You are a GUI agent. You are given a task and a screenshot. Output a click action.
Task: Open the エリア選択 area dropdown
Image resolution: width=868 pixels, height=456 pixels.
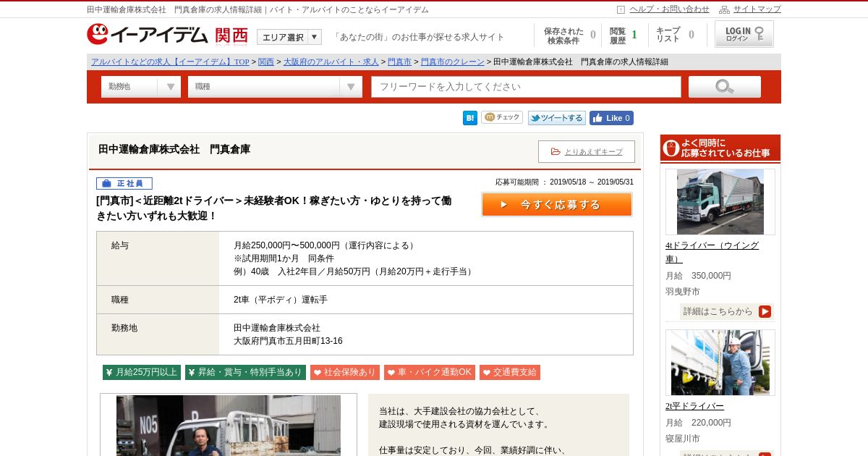(x=289, y=37)
